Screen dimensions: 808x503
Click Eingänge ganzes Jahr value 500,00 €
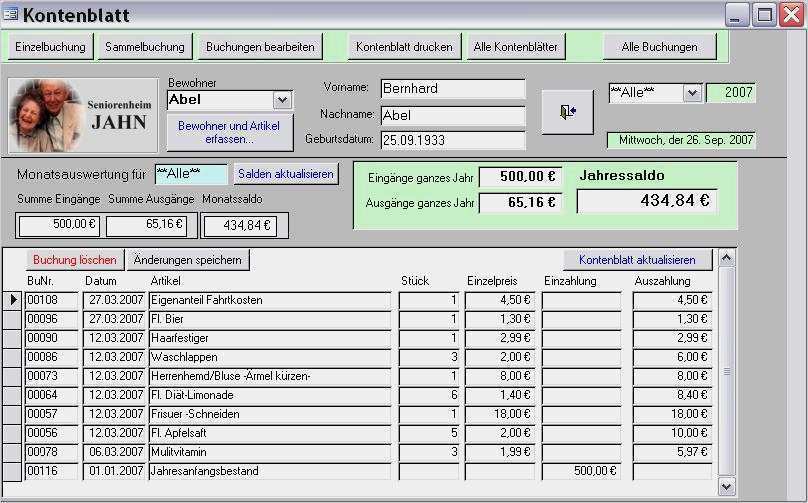[x=520, y=177]
